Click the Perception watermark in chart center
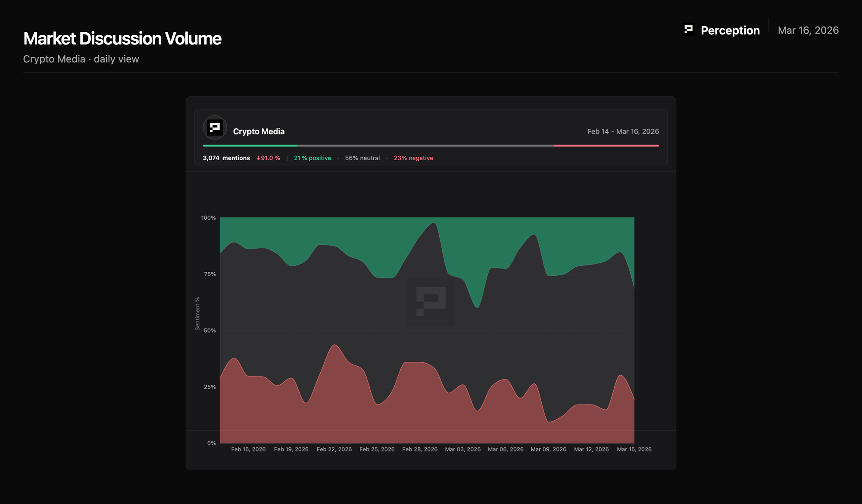This screenshot has height=504, width=862. coord(431,301)
